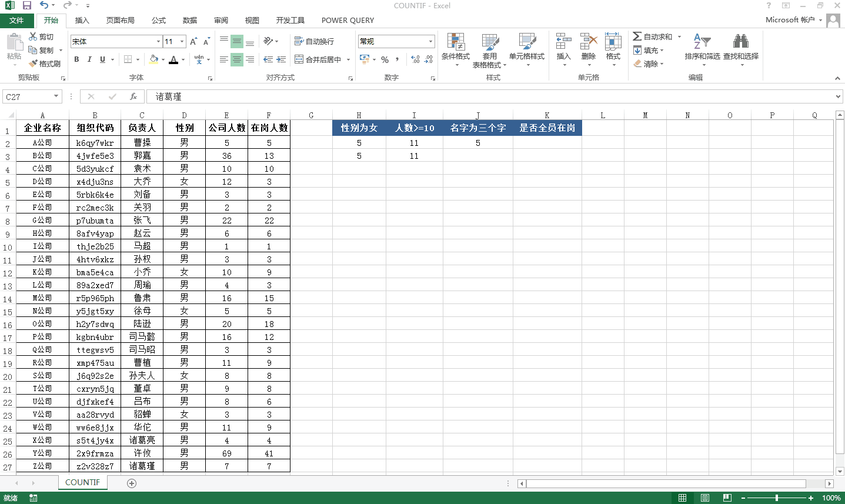Viewport: 845px width, 504px height.
Task: Click the Save icon in quick access toolbar
Action: click(x=26, y=5)
